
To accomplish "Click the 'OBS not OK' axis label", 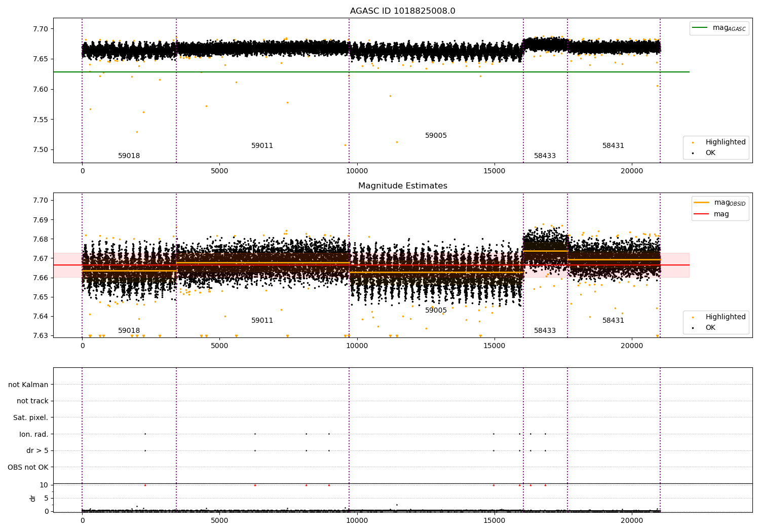I will 28,467.
